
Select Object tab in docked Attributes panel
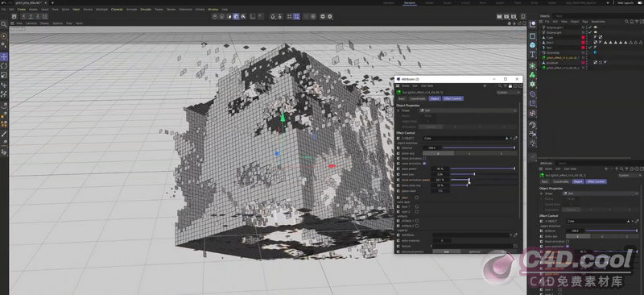point(578,181)
